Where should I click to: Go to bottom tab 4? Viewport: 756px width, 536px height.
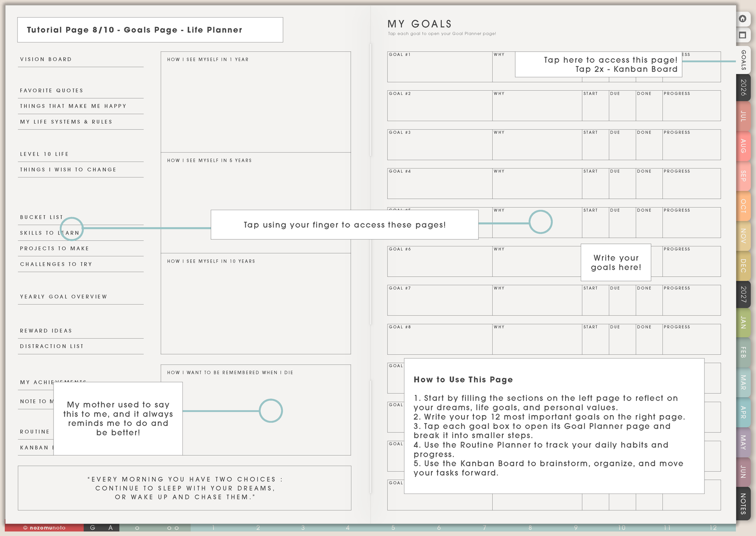point(348,527)
